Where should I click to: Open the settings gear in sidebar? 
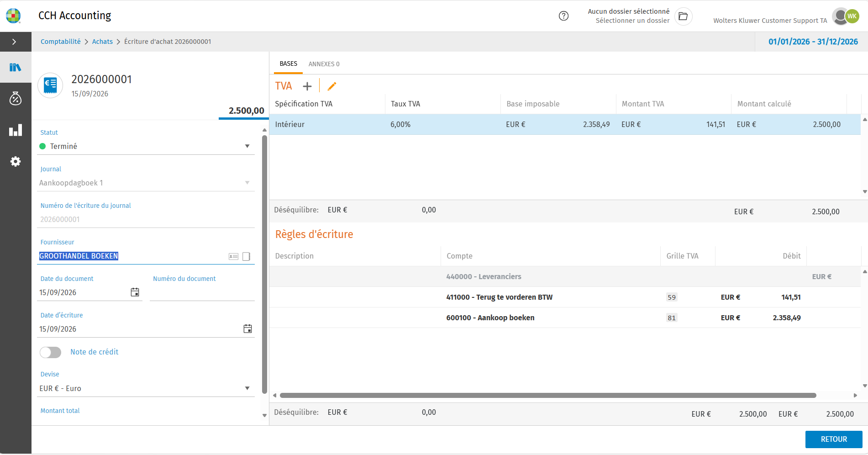click(x=16, y=161)
